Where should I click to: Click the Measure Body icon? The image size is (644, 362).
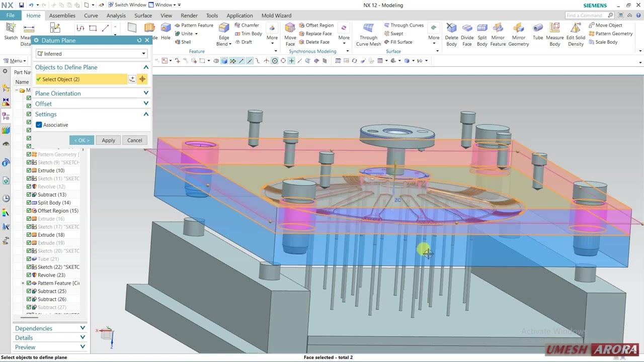coord(554,29)
